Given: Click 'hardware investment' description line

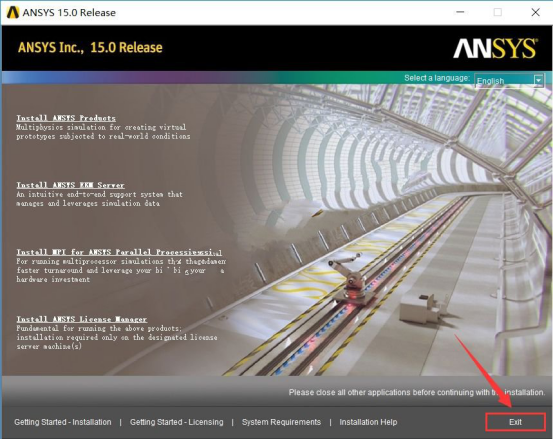Looking at the screenshot, I should 53,279.
